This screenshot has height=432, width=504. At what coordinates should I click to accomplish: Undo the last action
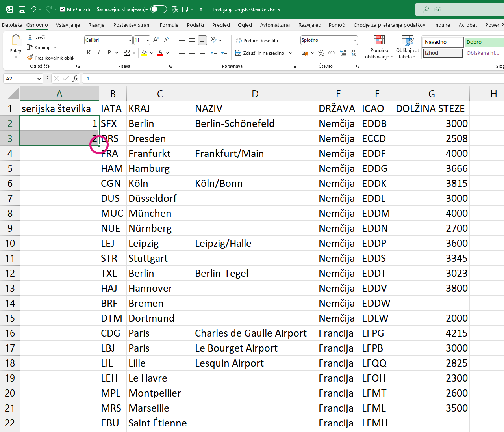tap(33, 9)
